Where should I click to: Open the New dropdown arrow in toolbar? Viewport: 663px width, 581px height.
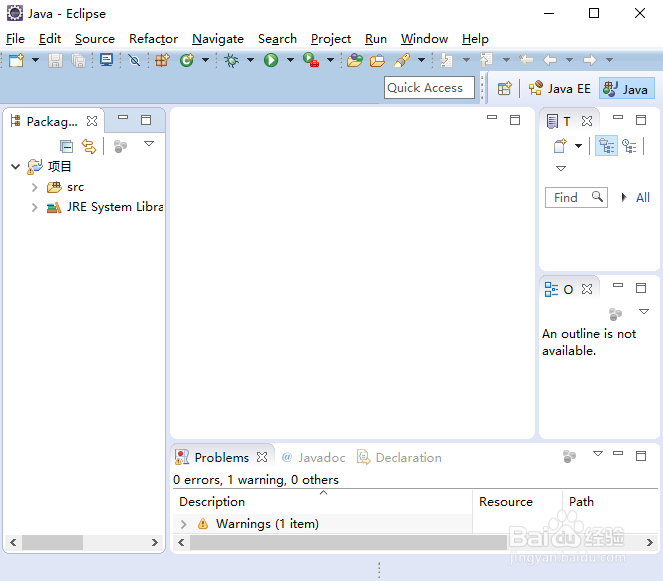[x=36, y=60]
